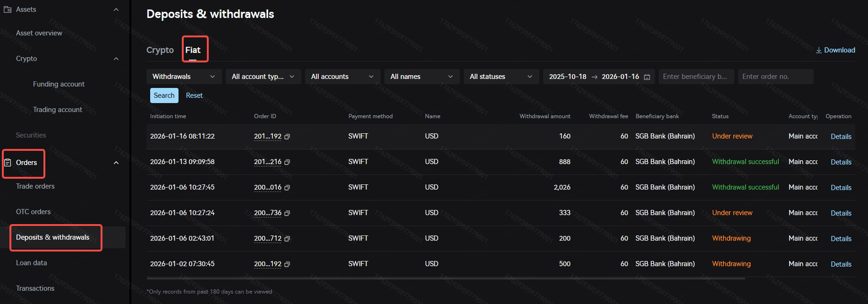Switch to the Crypto tab
The image size is (868, 304).
tap(160, 50)
